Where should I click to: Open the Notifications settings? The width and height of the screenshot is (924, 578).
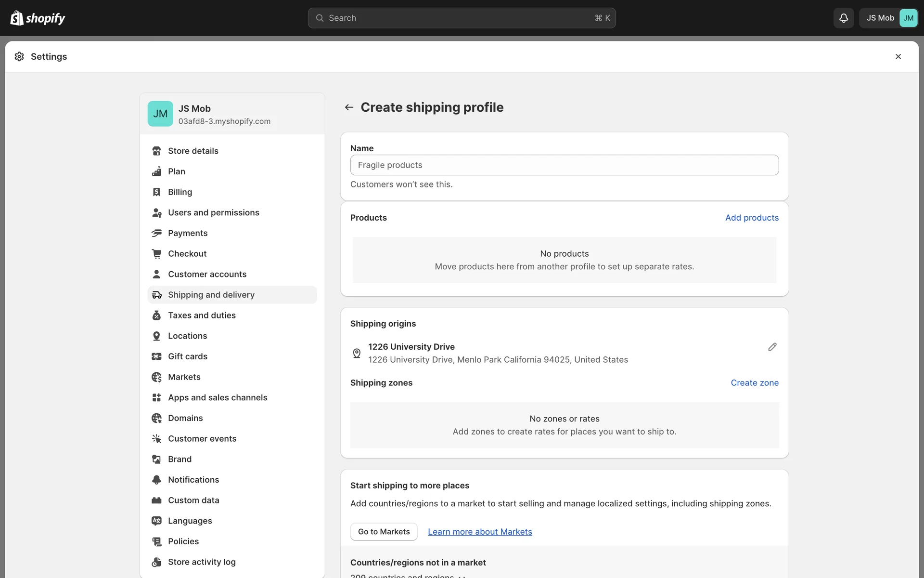click(x=193, y=480)
